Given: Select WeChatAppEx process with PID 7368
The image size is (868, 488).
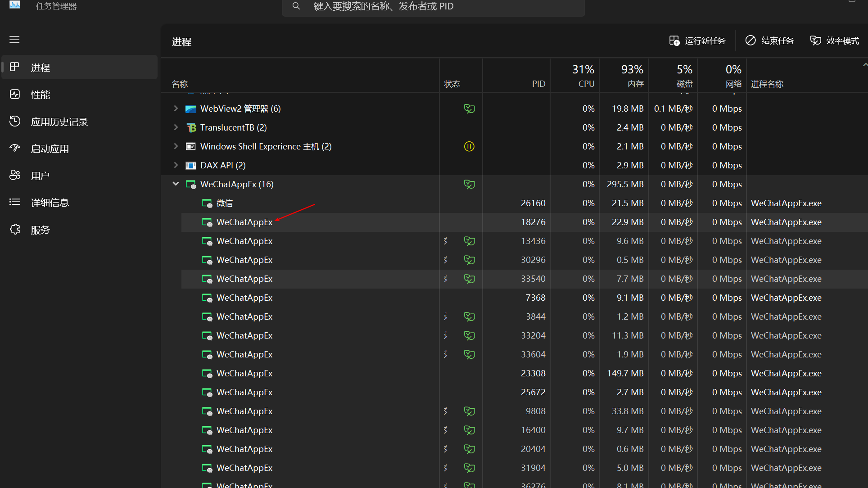Looking at the screenshot, I should [524, 298].
